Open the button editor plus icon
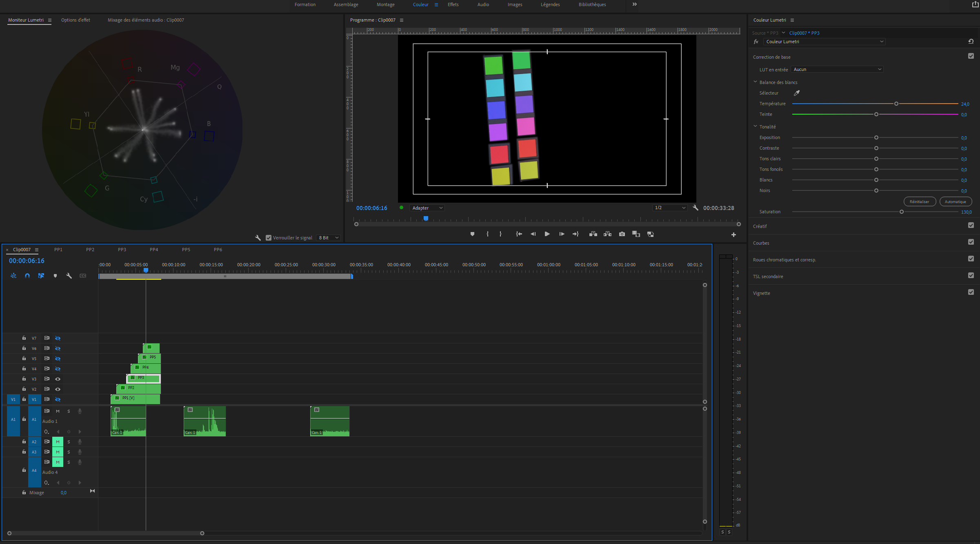This screenshot has height=544, width=980. (733, 234)
